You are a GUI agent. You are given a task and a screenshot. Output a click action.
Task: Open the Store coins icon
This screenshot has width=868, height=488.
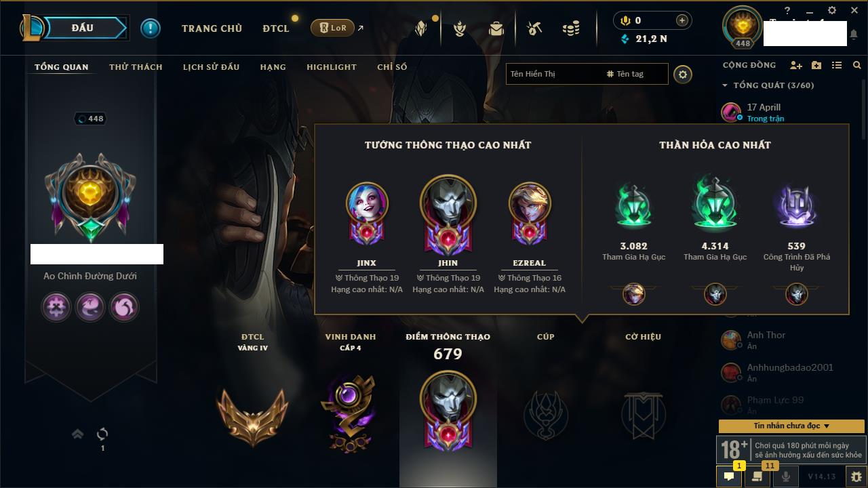coord(571,28)
